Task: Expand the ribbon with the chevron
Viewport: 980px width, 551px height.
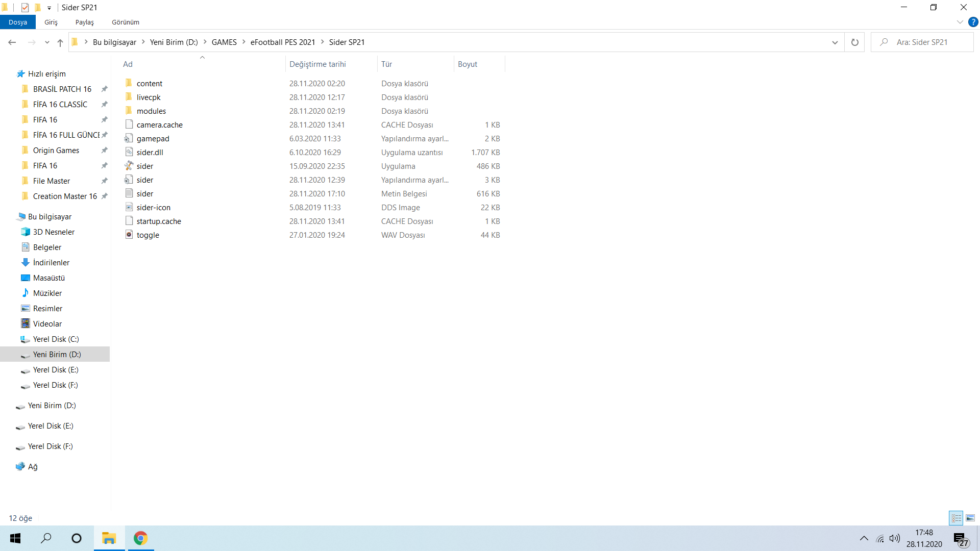Action: (x=960, y=22)
